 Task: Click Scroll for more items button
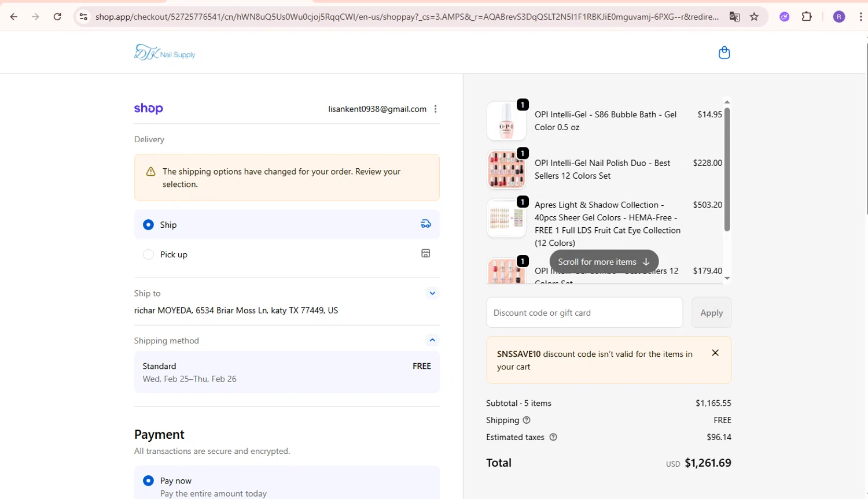604,262
